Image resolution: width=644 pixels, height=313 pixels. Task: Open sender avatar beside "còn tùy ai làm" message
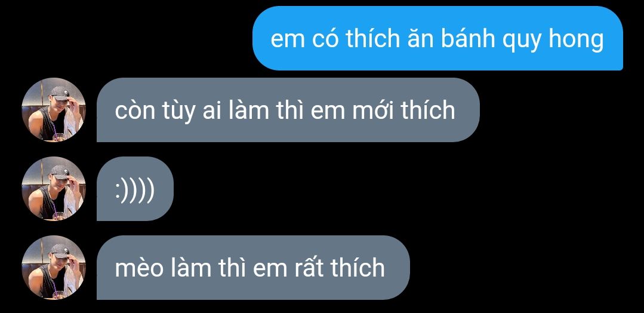click(53, 110)
